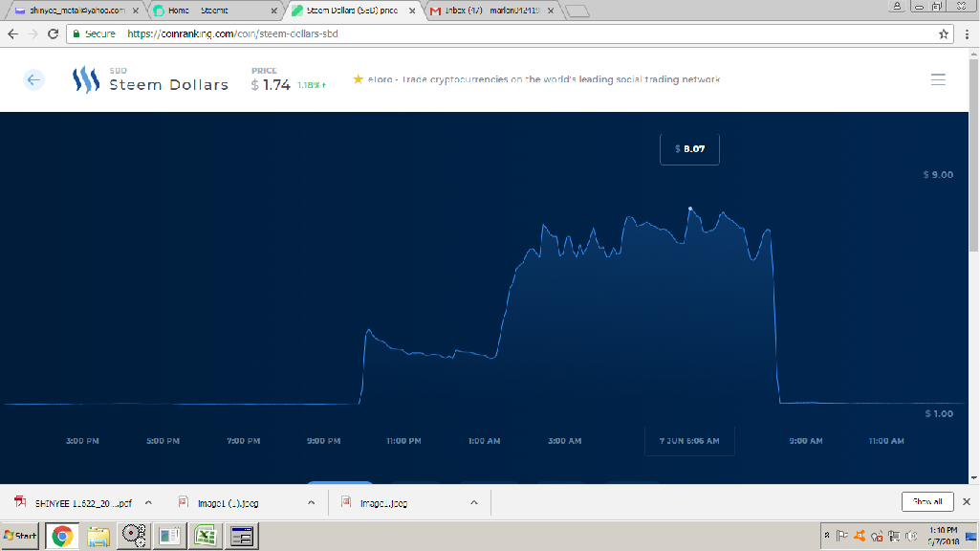Click the Steem Dollars coin logo

click(x=86, y=80)
